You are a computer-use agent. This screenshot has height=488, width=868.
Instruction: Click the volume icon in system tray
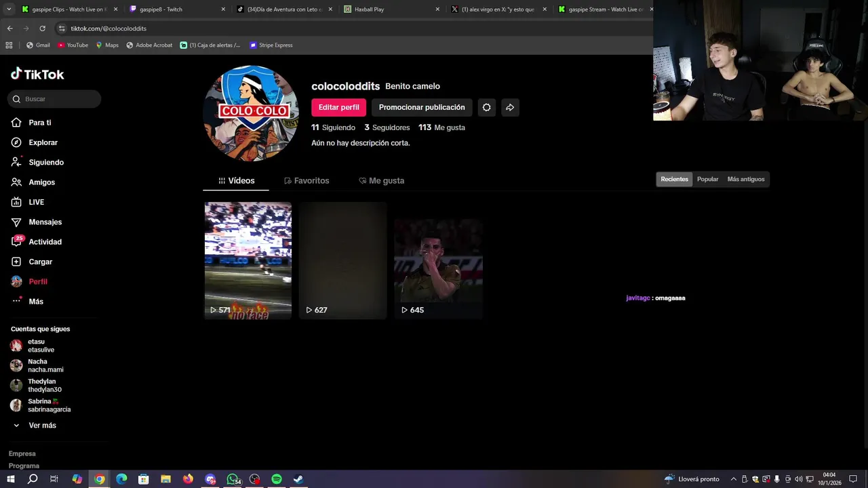(x=798, y=479)
